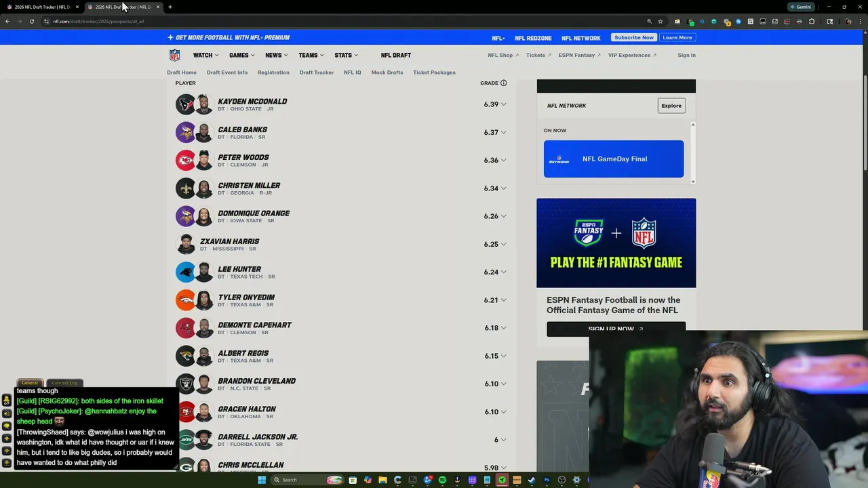Open File Explorer from the taskbar
The image size is (868, 488).
pyautogui.click(x=382, y=480)
